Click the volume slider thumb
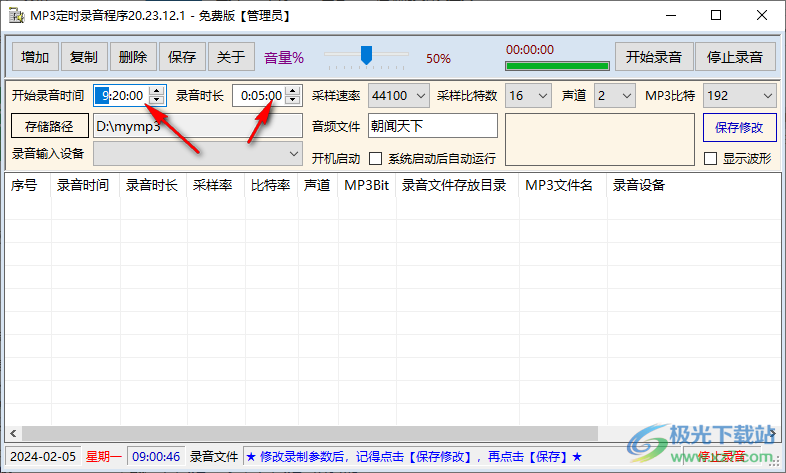This screenshot has width=786, height=473. click(x=366, y=55)
